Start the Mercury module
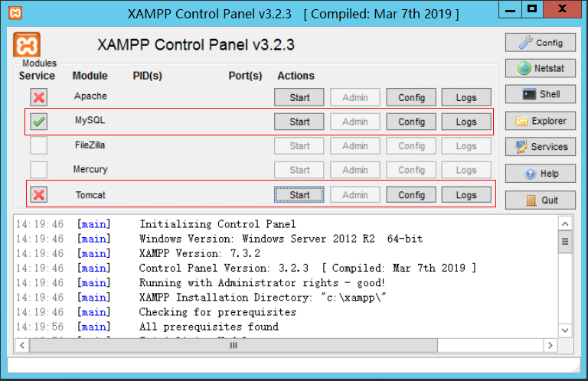The height and width of the screenshot is (381, 588). click(x=299, y=170)
